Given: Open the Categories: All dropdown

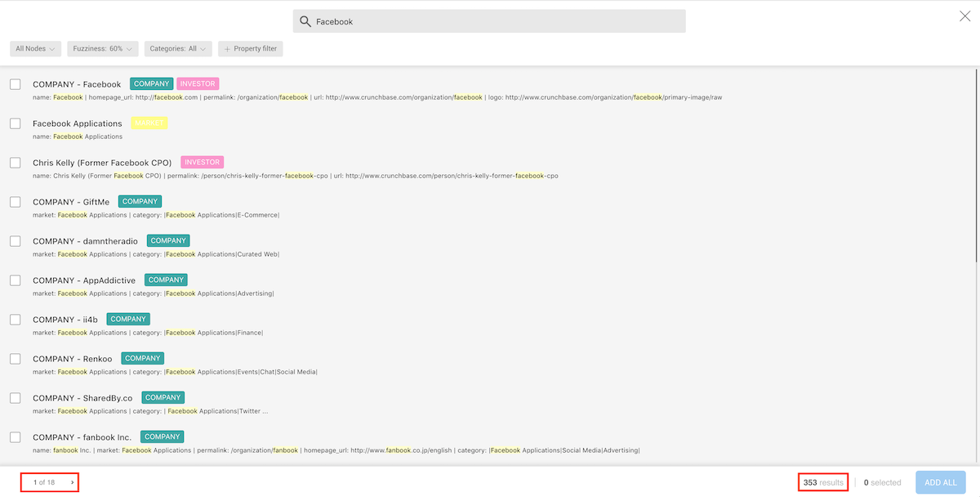Looking at the screenshot, I should [x=178, y=49].
